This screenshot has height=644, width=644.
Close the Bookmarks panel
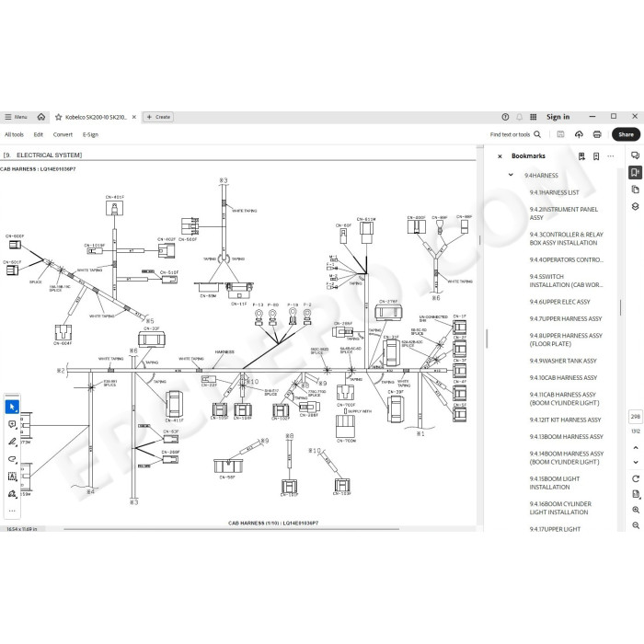point(500,156)
